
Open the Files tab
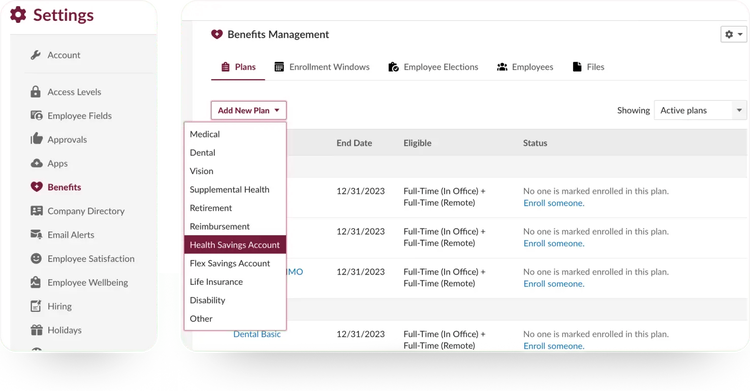tap(588, 67)
